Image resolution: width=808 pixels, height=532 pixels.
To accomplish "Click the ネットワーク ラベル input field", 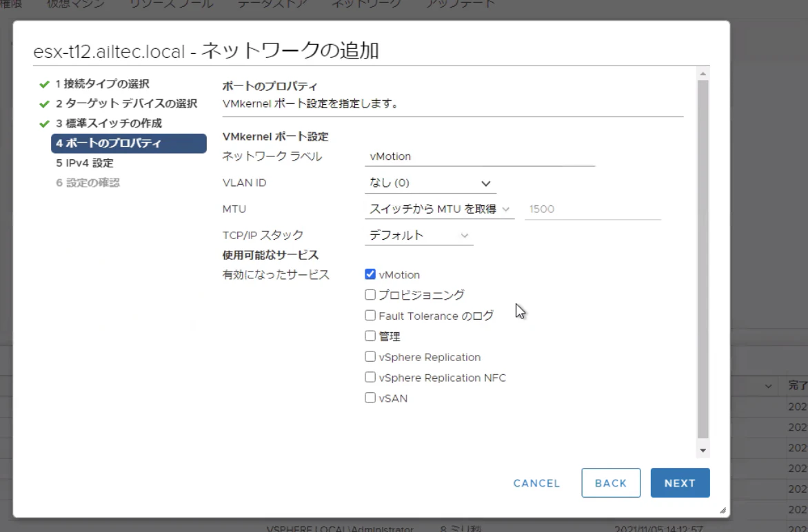I will point(480,156).
